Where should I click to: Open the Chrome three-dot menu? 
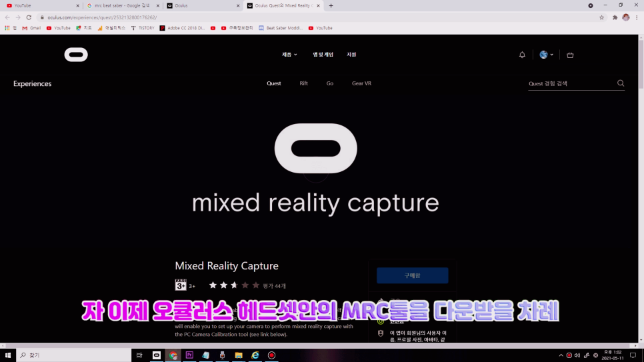coord(637,17)
